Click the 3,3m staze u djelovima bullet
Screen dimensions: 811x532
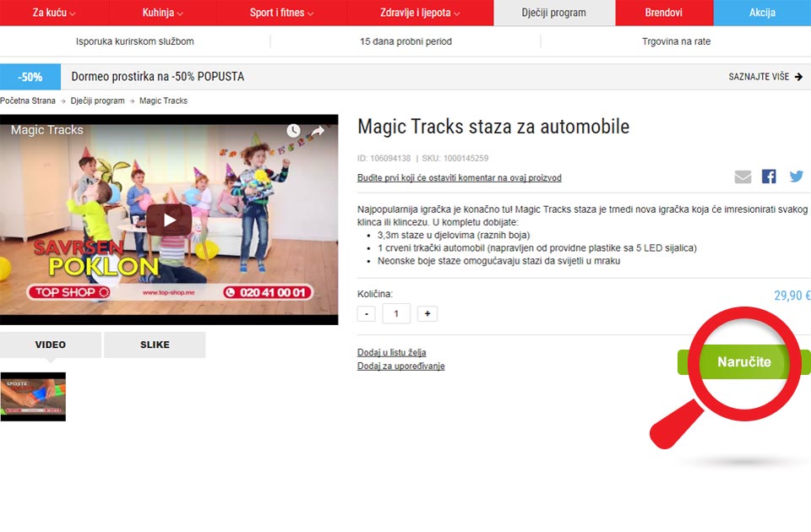click(x=454, y=236)
